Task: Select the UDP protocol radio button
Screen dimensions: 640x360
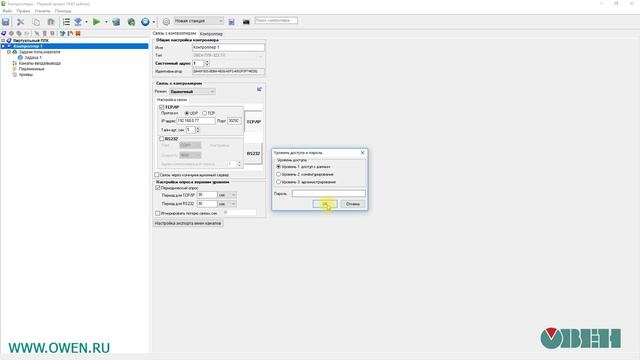Action: point(187,113)
